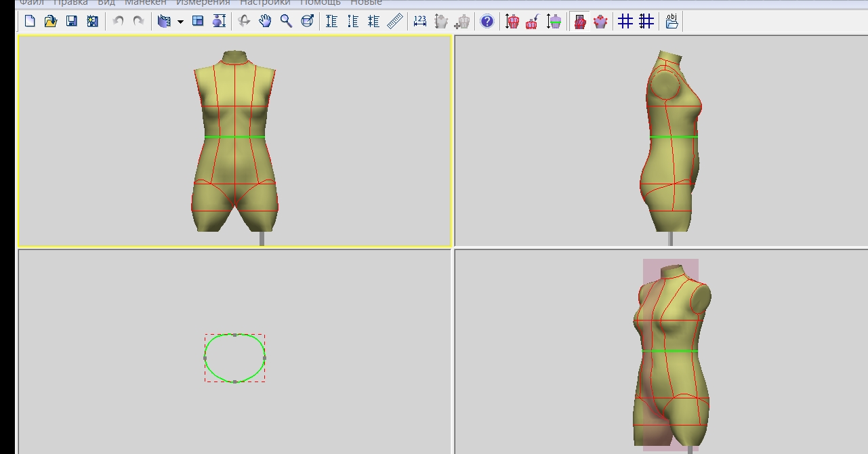Toggle the second double-line grid icon
Screen dimensions: 868x454
(646, 21)
